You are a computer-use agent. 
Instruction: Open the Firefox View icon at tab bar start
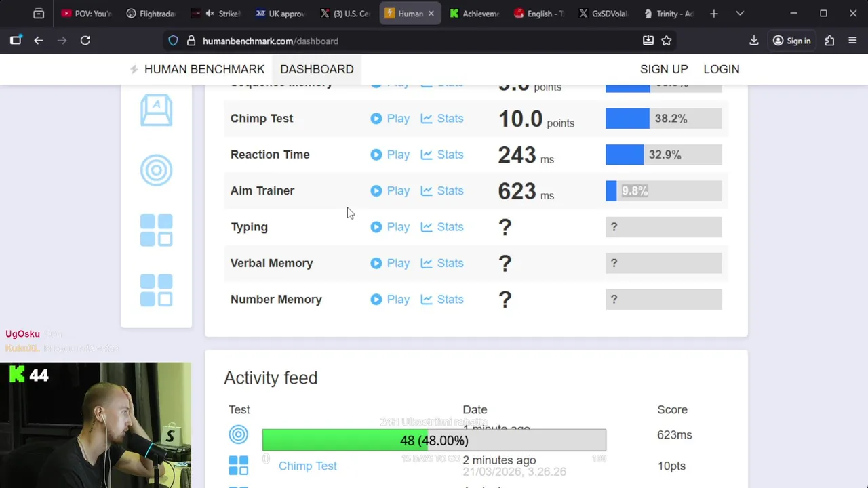(x=39, y=14)
